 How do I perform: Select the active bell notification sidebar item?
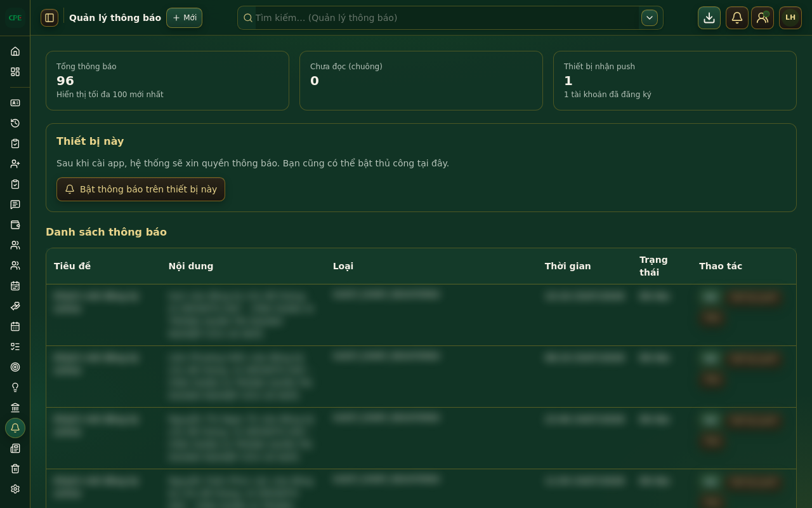(x=15, y=428)
